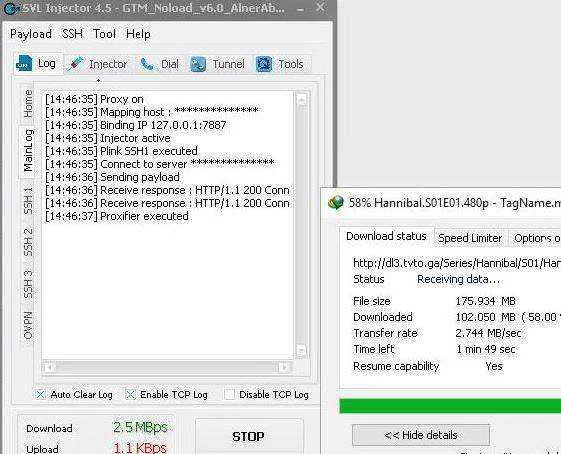Close the SVL Injector window
Viewport: 561px width, 454px height.
tap(321, 7)
